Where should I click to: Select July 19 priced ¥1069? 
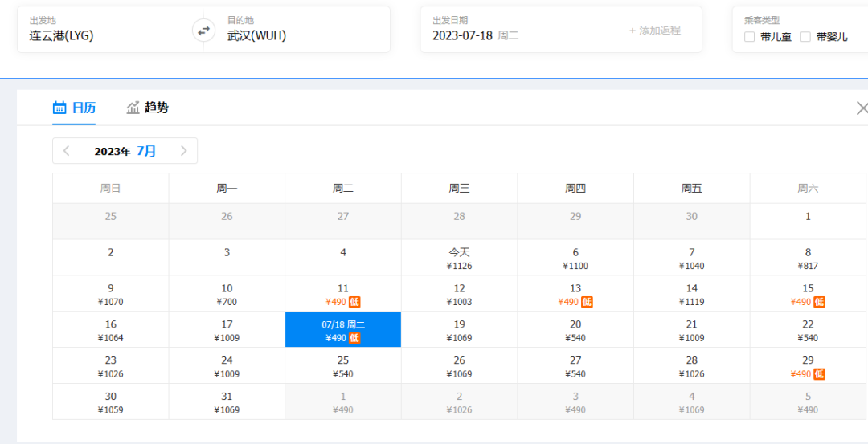(x=460, y=329)
